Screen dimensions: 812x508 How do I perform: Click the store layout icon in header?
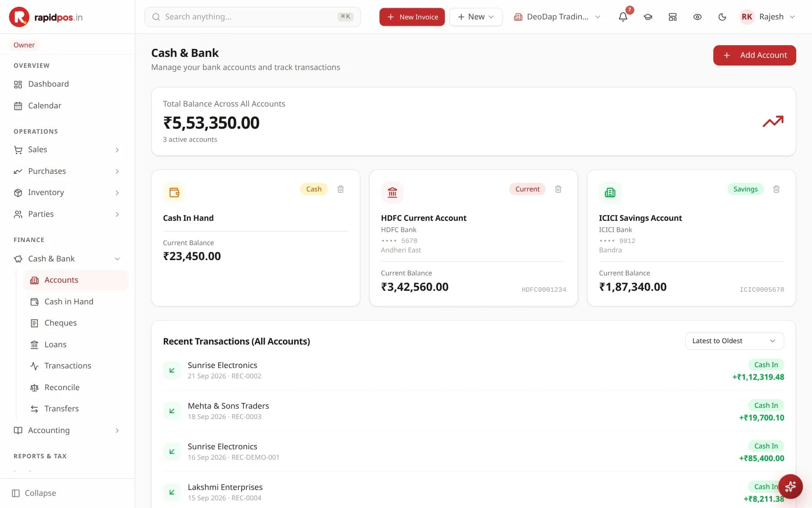(x=673, y=17)
